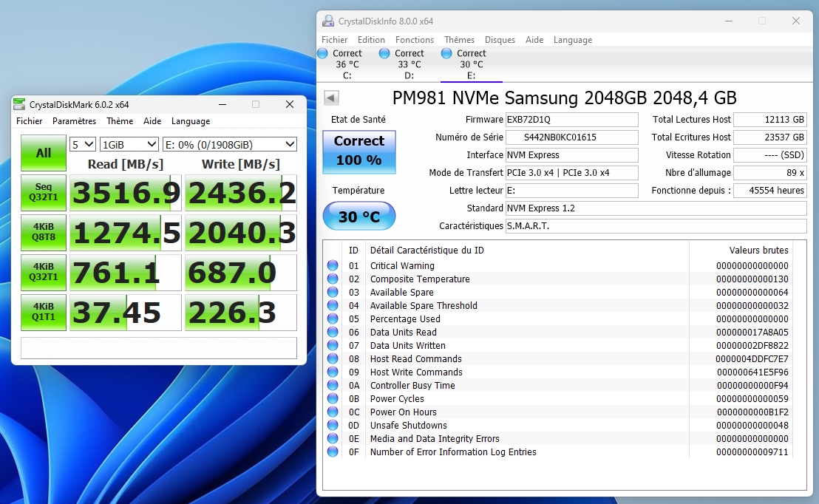
Task: Start the 4KiB Q32T1 benchmark
Action: [44, 272]
